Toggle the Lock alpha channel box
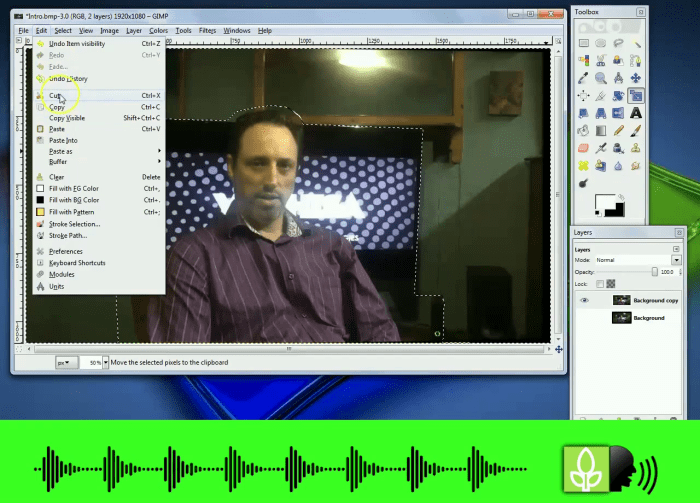The image size is (700, 503). 611,284
